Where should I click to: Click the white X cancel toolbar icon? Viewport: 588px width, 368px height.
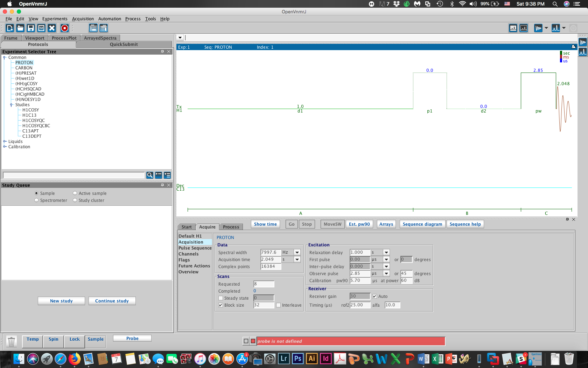(x=52, y=28)
